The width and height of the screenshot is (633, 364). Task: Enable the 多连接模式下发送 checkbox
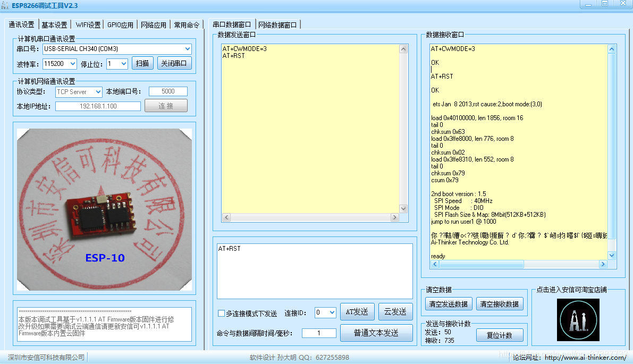221,313
